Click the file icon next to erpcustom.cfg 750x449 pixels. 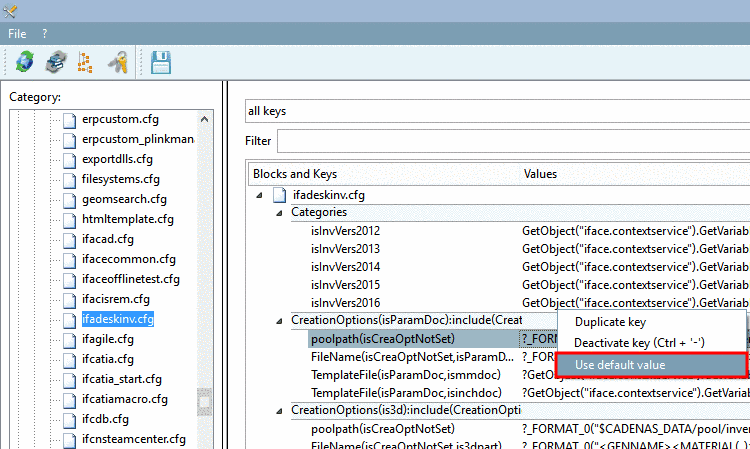point(69,120)
